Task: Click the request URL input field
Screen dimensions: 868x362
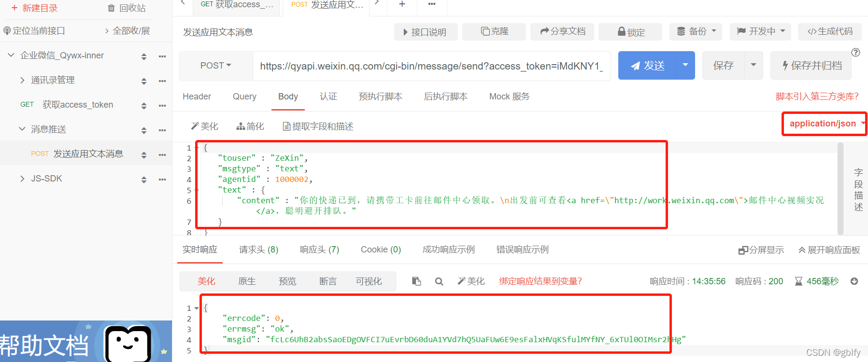Action: click(x=431, y=66)
